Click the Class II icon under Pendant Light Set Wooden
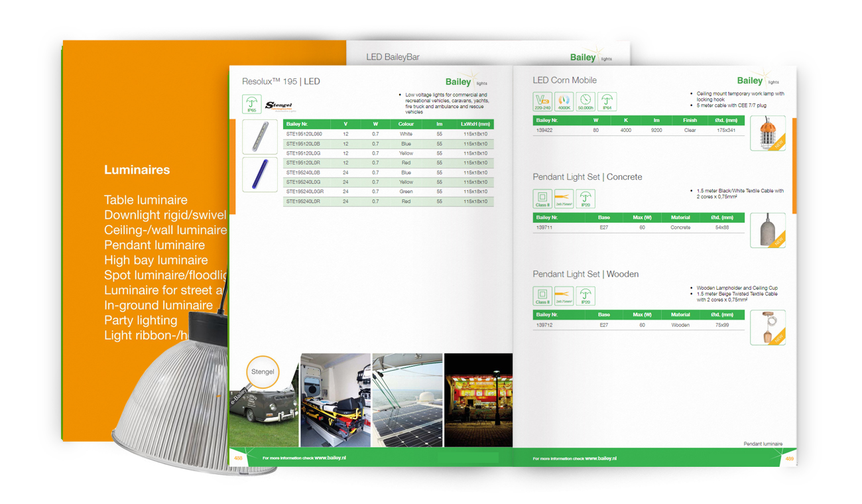 (x=542, y=296)
